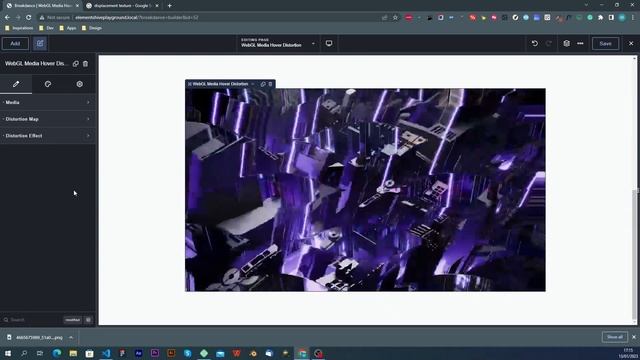640x360 pixels.
Task: Duplicate element using canvas label copy icon
Action: click(x=263, y=84)
